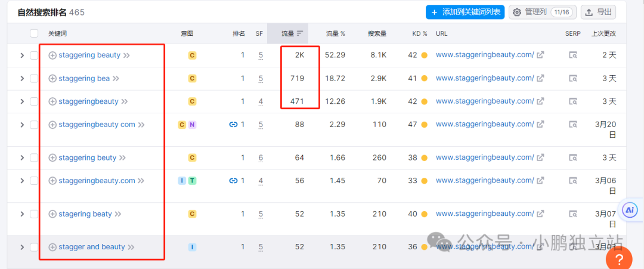
Task: Click plus icon beside keyword staggeringbeauty
Action: pos(52,101)
